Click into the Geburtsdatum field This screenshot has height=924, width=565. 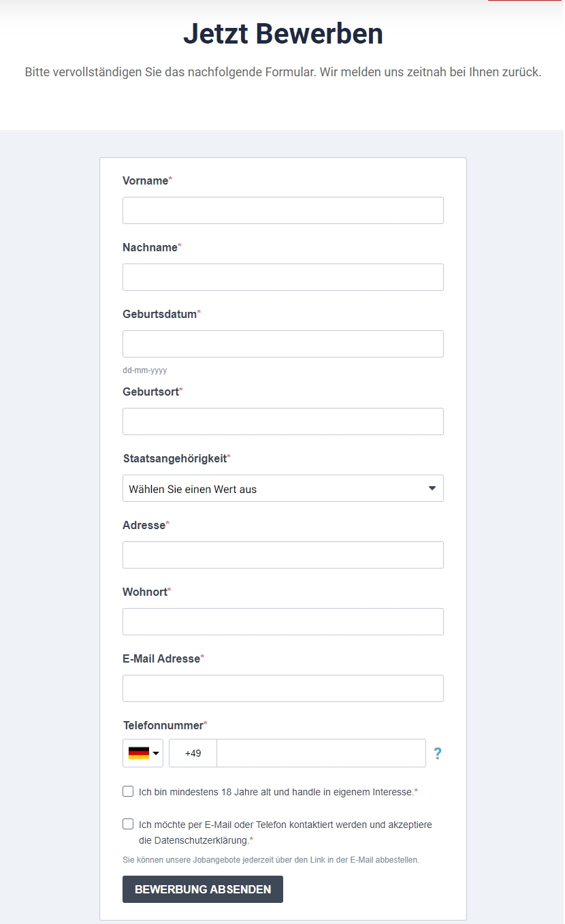click(283, 344)
